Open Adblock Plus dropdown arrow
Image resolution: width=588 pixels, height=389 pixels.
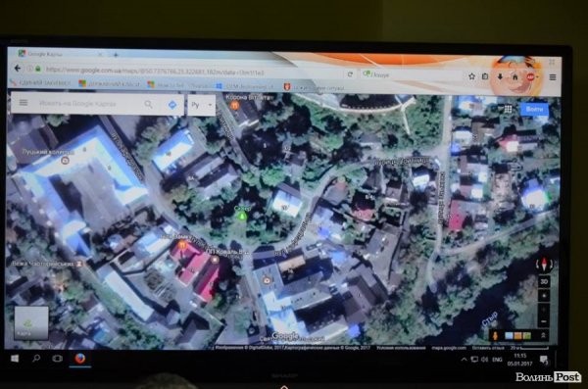(x=538, y=77)
